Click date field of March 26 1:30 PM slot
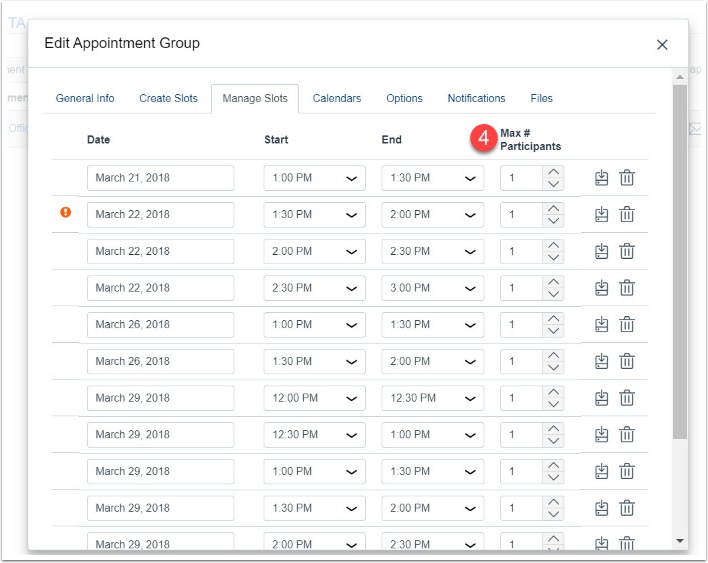This screenshot has height=563, width=708. pos(160,362)
